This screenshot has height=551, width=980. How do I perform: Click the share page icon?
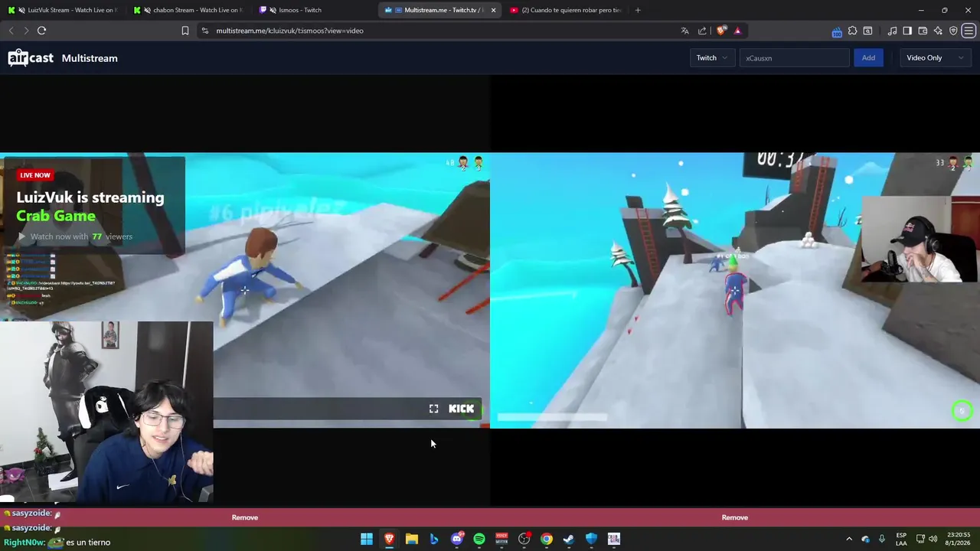coord(702,31)
